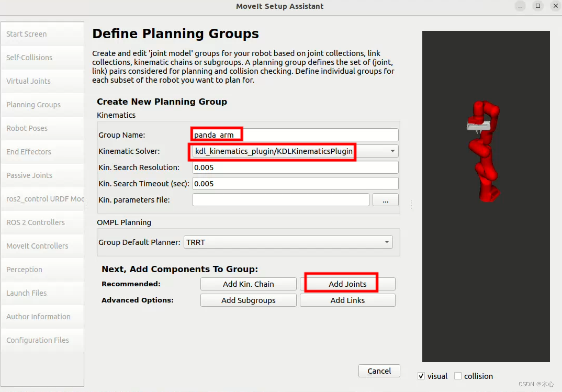
Task: Click Add Subgroups button
Action: coord(249,300)
